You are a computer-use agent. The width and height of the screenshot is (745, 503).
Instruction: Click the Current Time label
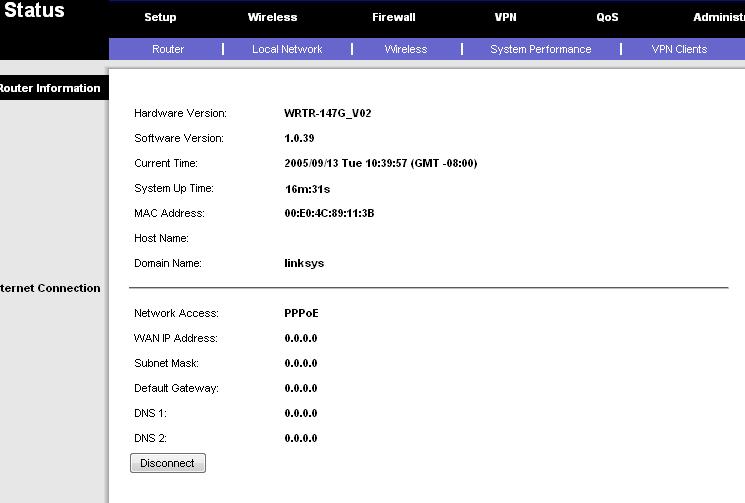(x=166, y=163)
